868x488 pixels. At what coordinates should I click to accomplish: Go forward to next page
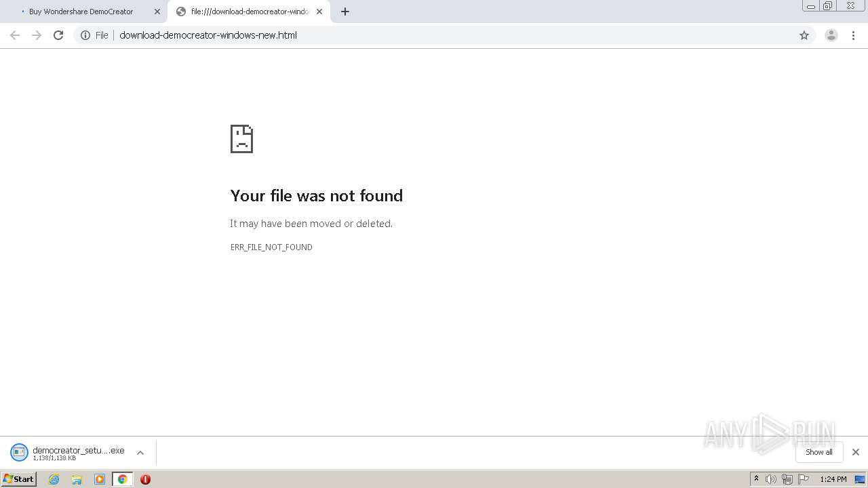[37, 35]
